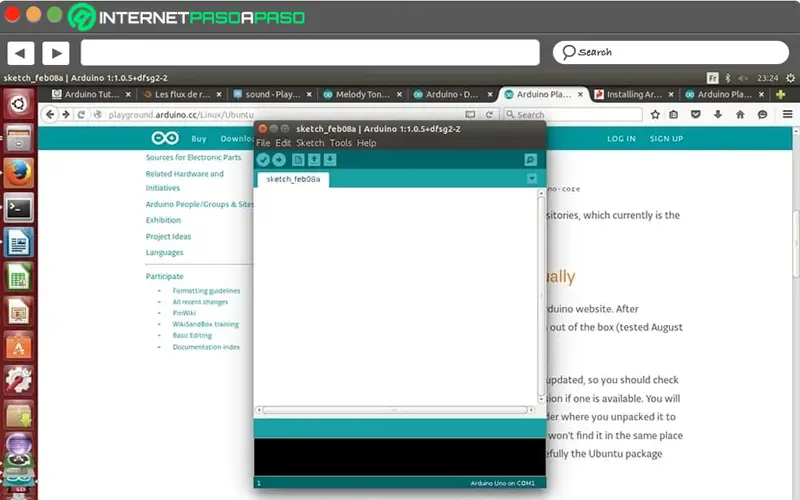Bookmark this page with star icon
Screen dimensions: 800x500
[655, 115]
